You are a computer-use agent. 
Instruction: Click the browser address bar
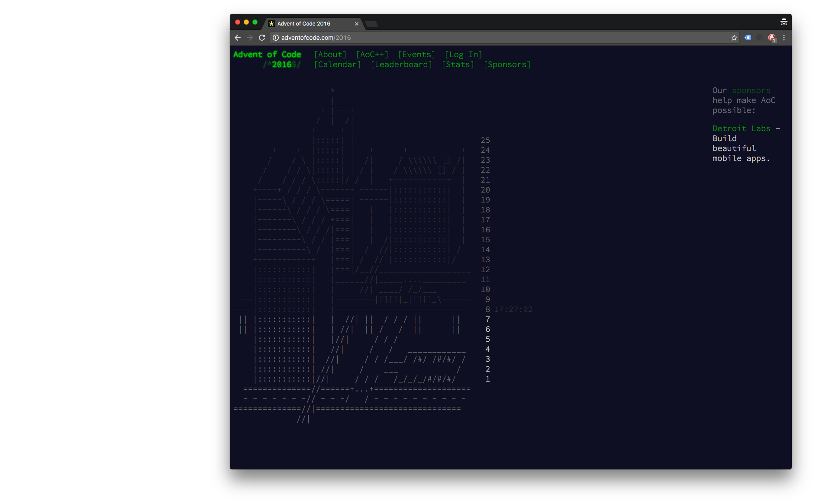390,38
